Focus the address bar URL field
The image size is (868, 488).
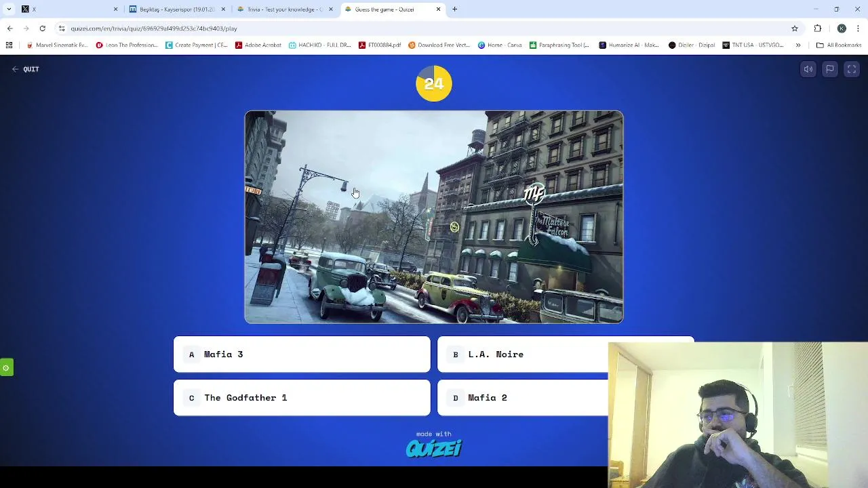(x=427, y=28)
